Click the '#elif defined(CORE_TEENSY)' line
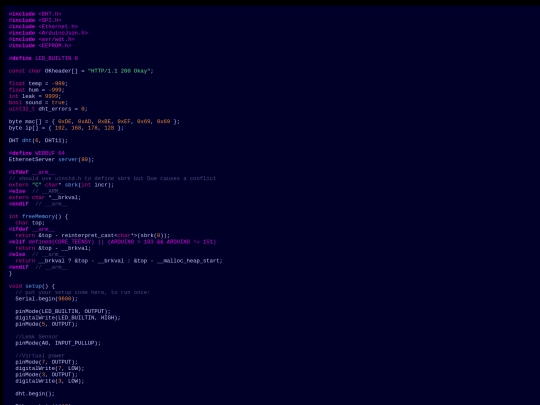Image resolution: width=540 pixels, height=405 pixels. tap(112, 242)
